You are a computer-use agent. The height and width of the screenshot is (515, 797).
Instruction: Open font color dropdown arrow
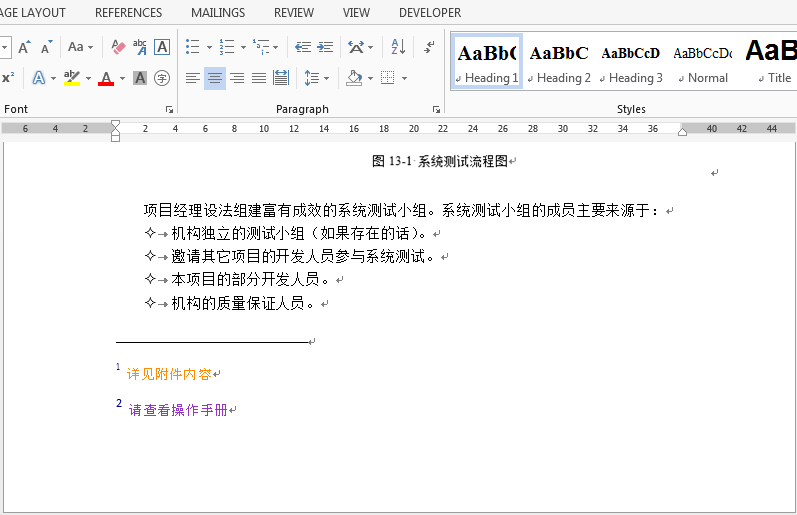point(122,78)
